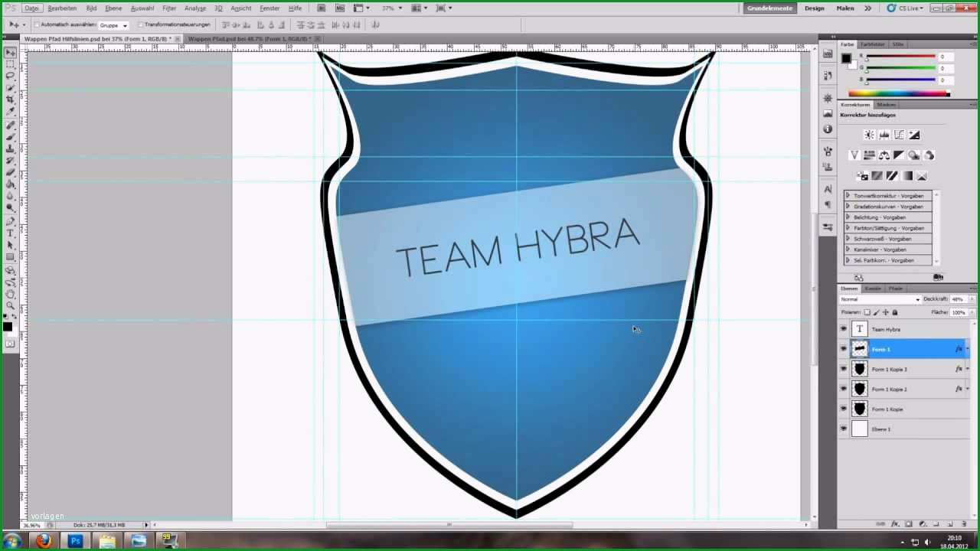Expand Form 1 layer effects arrow
The width and height of the screenshot is (980, 551).
click(x=968, y=349)
